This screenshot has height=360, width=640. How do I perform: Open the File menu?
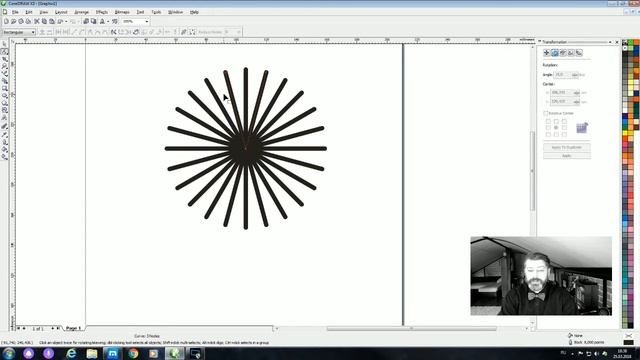coord(15,12)
